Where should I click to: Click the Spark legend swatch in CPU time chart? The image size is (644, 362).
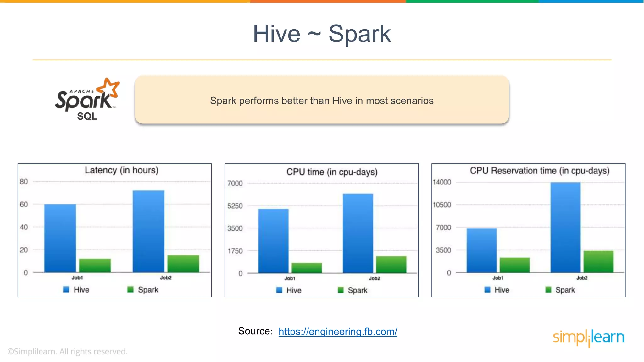pos(341,290)
